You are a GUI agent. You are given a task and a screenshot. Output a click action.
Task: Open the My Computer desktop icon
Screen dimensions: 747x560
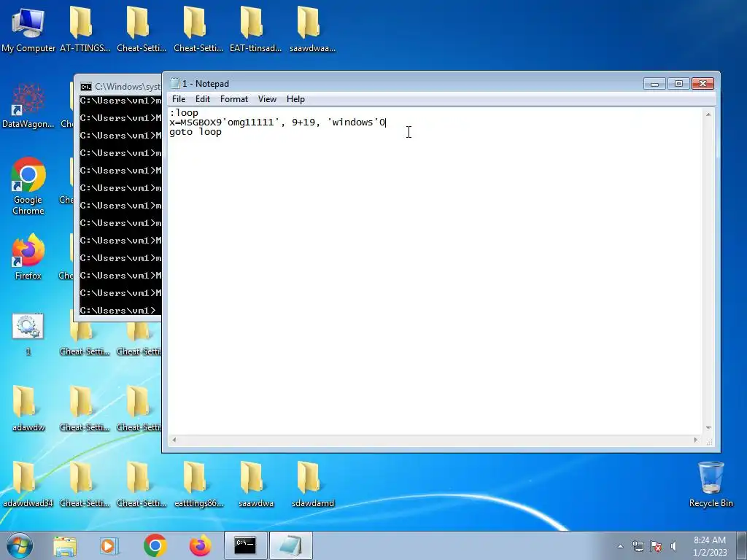pyautogui.click(x=28, y=28)
